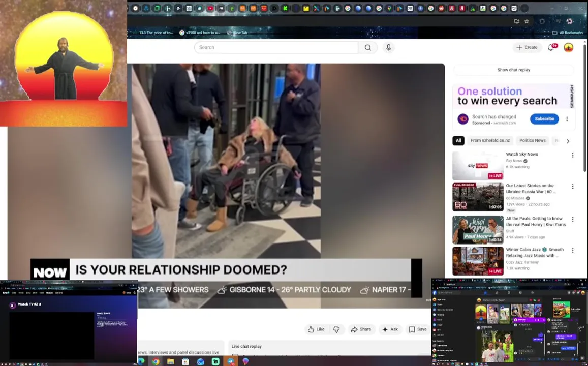Select the Politics News chip
Image resolution: width=588 pixels, height=366 pixels.
coord(532,141)
